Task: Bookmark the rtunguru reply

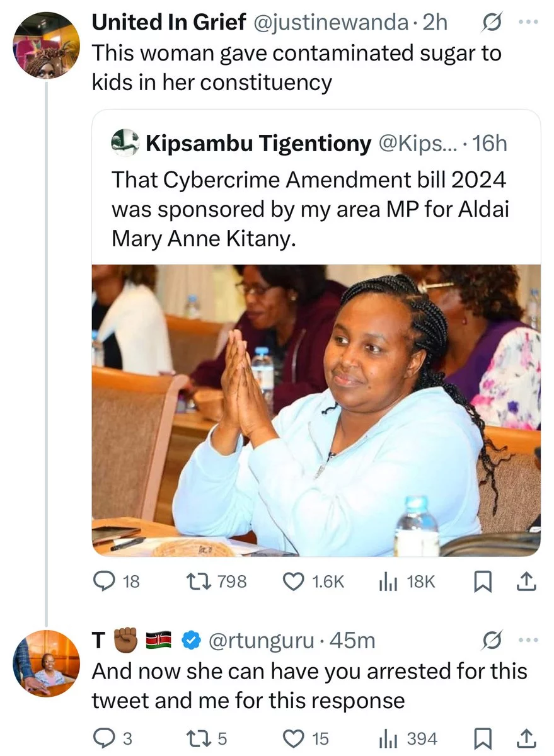Action: tap(482, 738)
